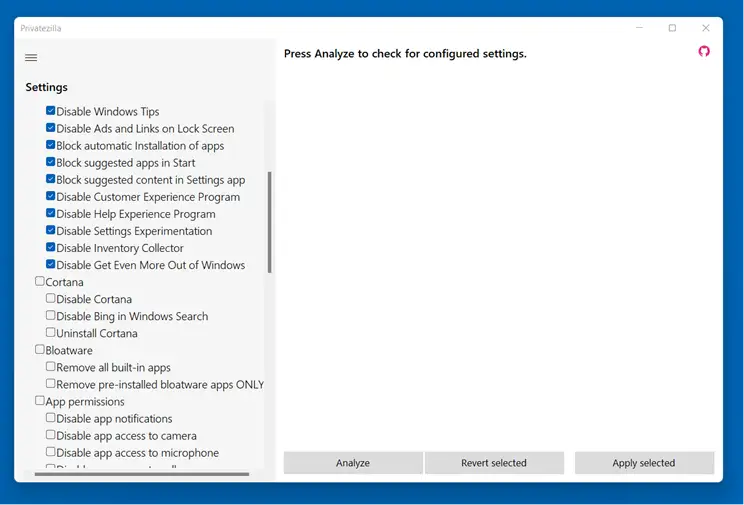The height and width of the screenshot is (505, 744).
Task: Close the Privatezilla window
Action: [706, 28]
